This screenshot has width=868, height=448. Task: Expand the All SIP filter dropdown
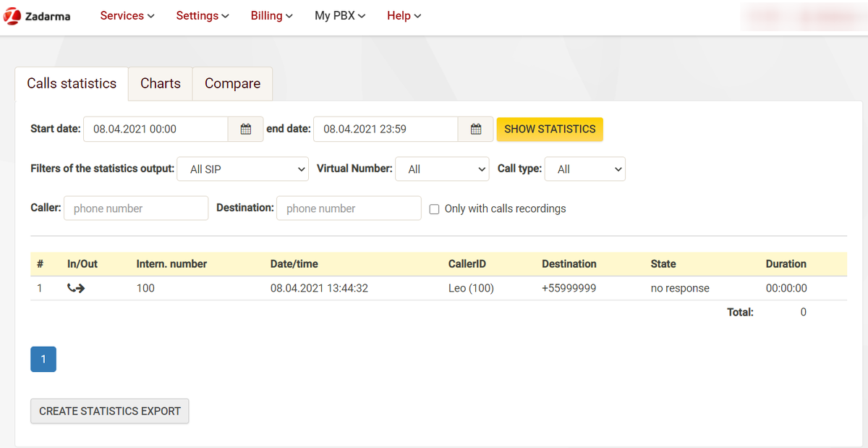(x=242, y=169)
